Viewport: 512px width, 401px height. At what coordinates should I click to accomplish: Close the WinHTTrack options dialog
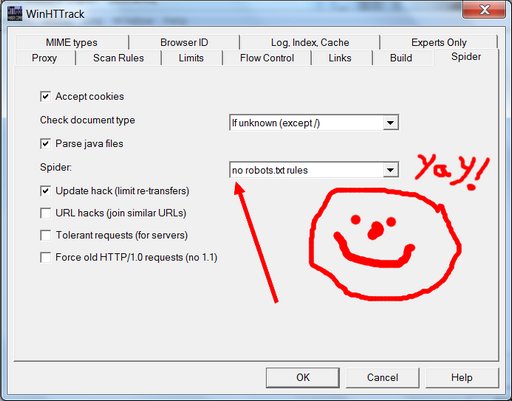(x=484, y=9)
